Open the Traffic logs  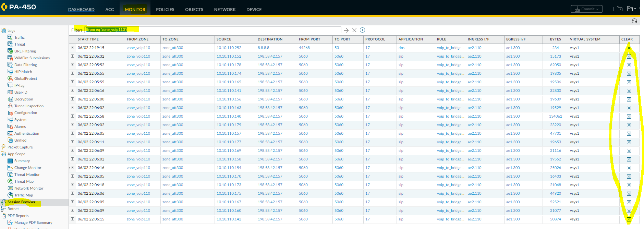pyautogui.click(x=19, y=37)
